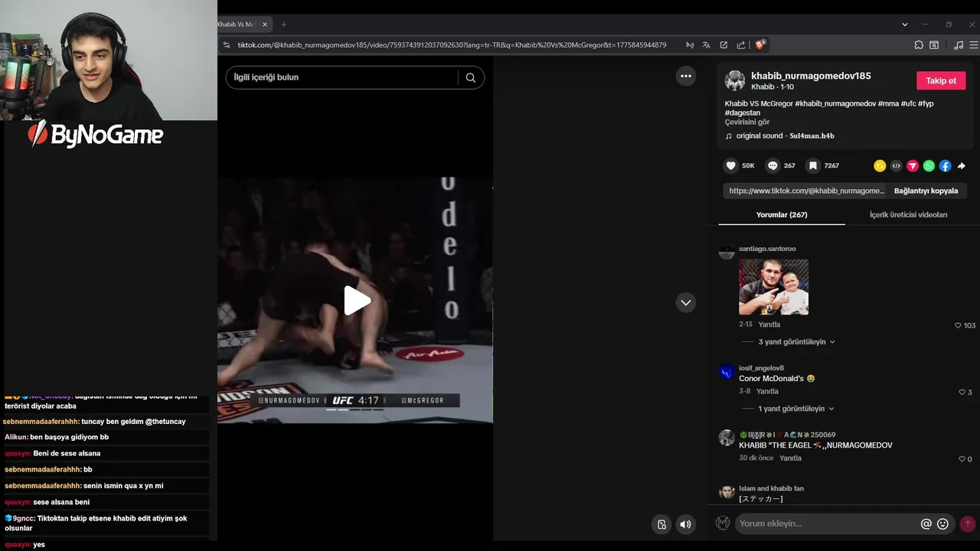This screenshot has width=980, height=551.
Task: Get embed code with the embed icon
Action: 897,165
